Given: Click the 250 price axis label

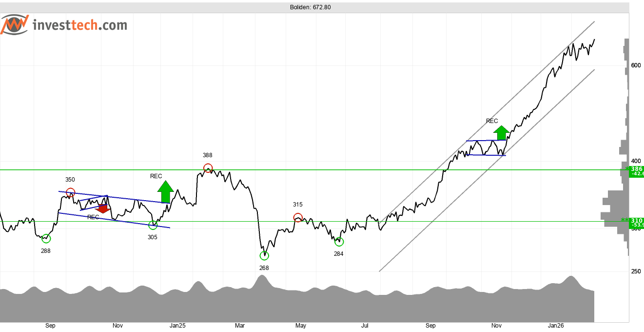Looking at the screenshot, I should pos(636,271).
